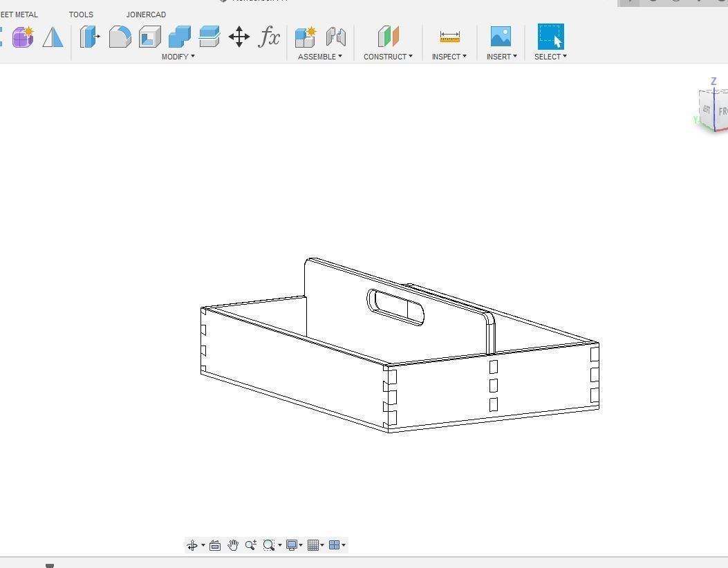Switch to the JOINERCAD tab
Viewport: 728px width, 568px height.
click(146, 15)
